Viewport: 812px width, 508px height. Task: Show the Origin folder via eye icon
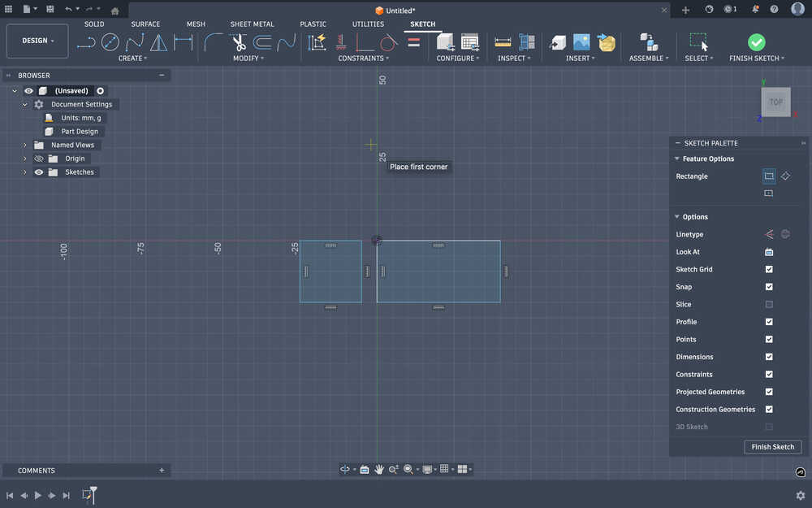[x=38, y=158]
